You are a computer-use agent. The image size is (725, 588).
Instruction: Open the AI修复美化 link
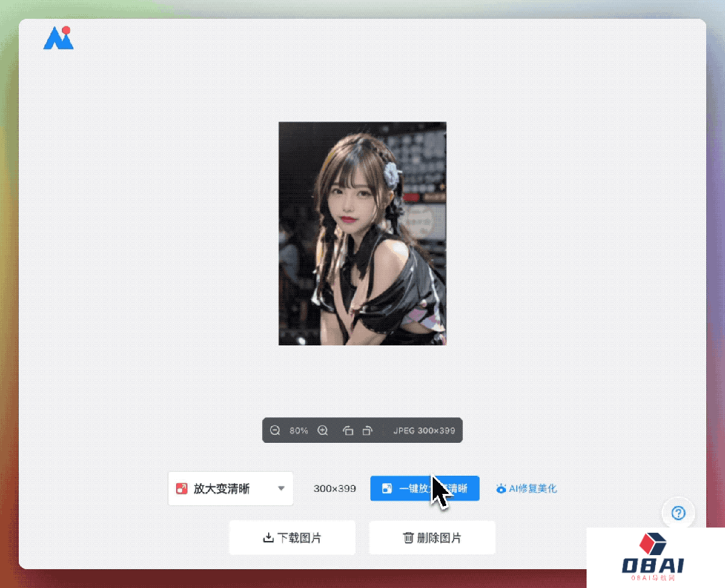(532, 489)
